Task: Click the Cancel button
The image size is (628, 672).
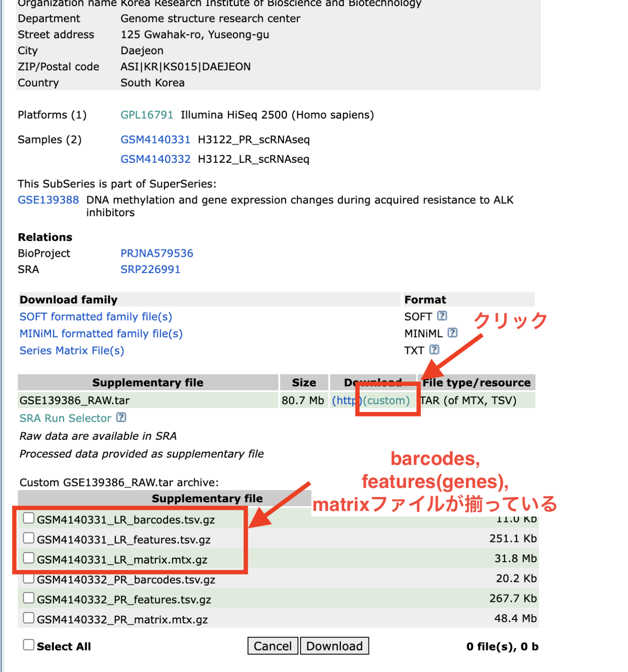Action: pos(272,646)
